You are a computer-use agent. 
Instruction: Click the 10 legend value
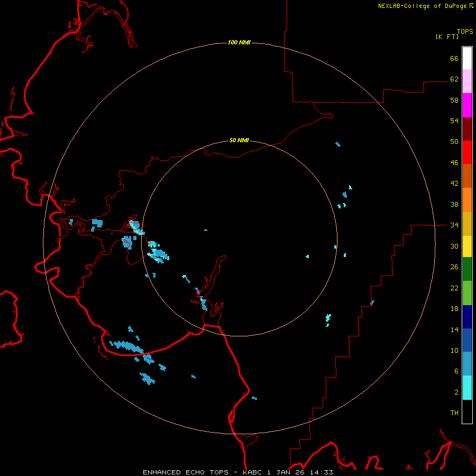[x=454, y=351]
